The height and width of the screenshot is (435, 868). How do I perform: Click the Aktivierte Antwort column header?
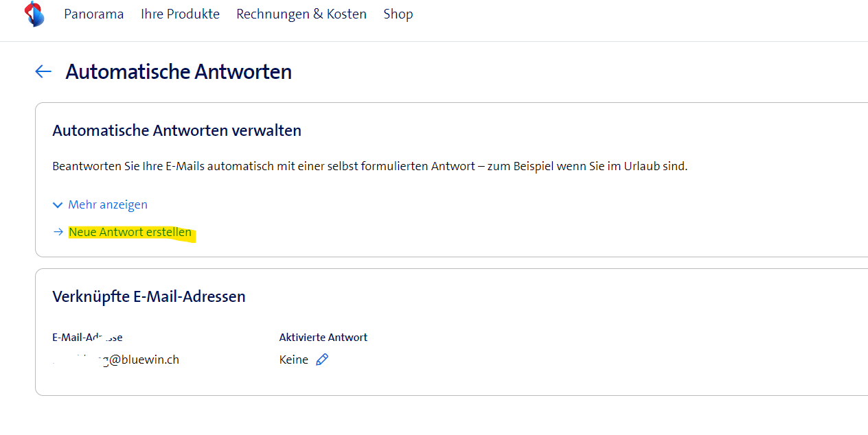point(323,337)
